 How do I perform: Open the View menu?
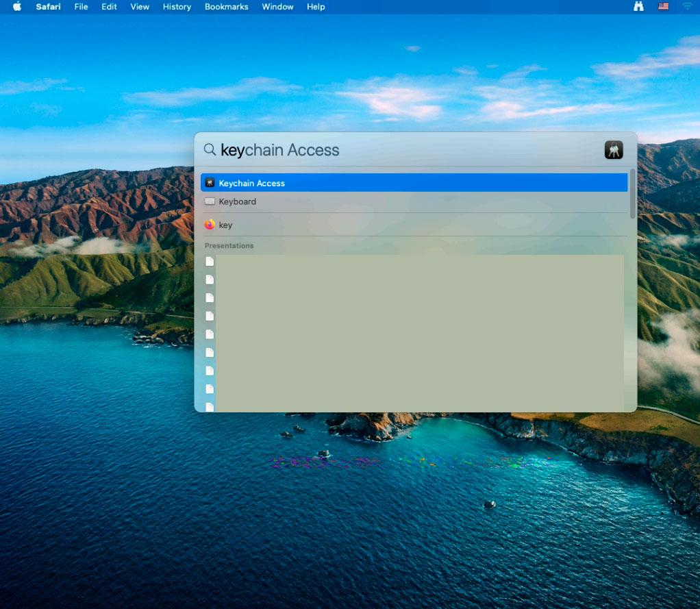(x=140, y=7)
